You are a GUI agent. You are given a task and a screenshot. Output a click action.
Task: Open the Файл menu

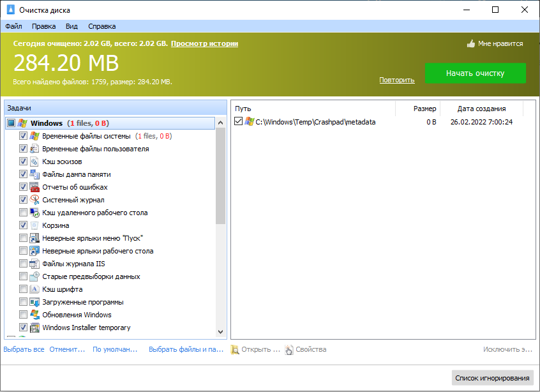[14, 26]
